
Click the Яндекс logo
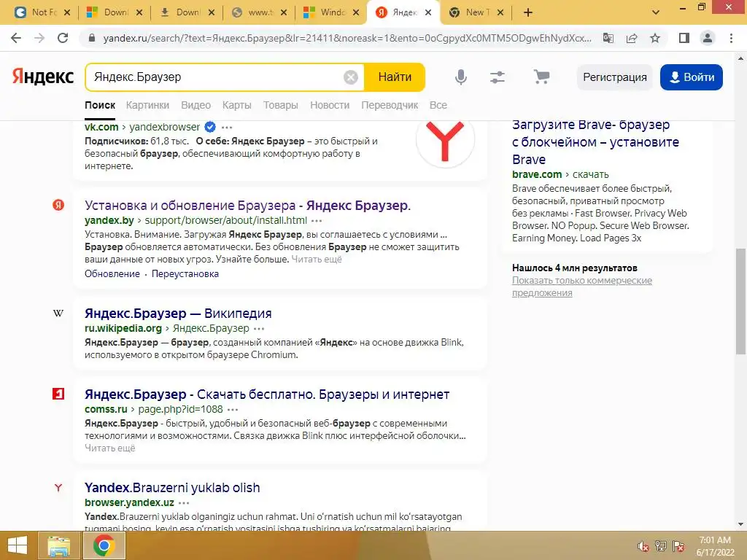pos(43,77)
